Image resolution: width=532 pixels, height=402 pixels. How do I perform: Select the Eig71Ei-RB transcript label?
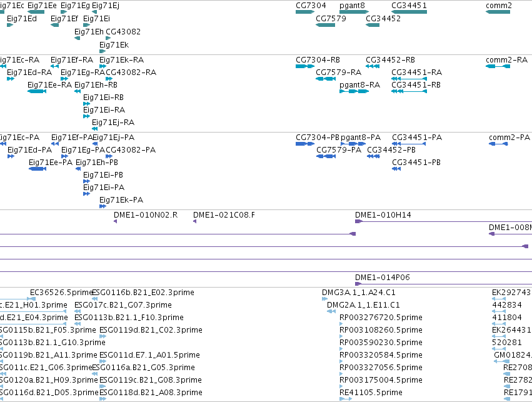(x=104, y=98)
